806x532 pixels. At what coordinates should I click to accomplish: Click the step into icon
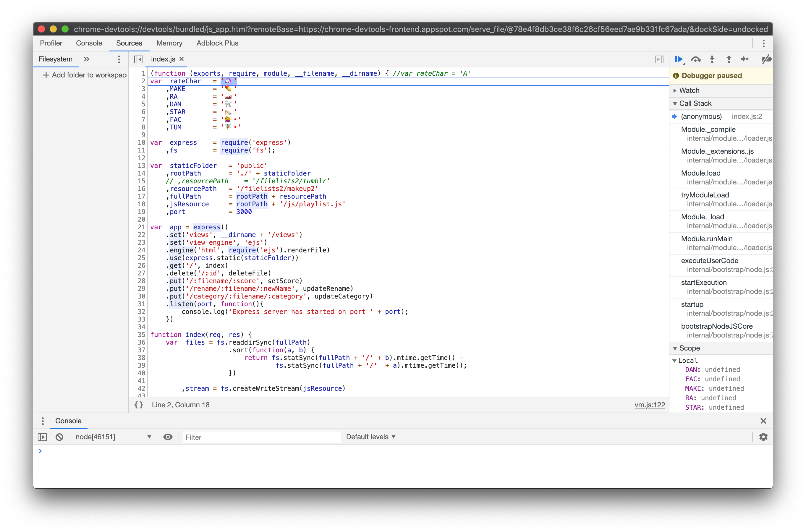click(x=712, y=59)
